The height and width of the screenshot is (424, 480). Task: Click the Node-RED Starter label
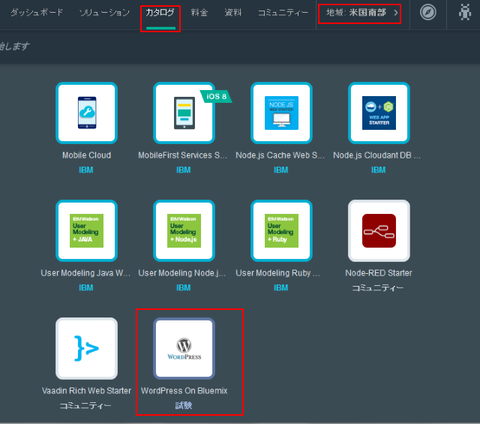coord(379,273)
